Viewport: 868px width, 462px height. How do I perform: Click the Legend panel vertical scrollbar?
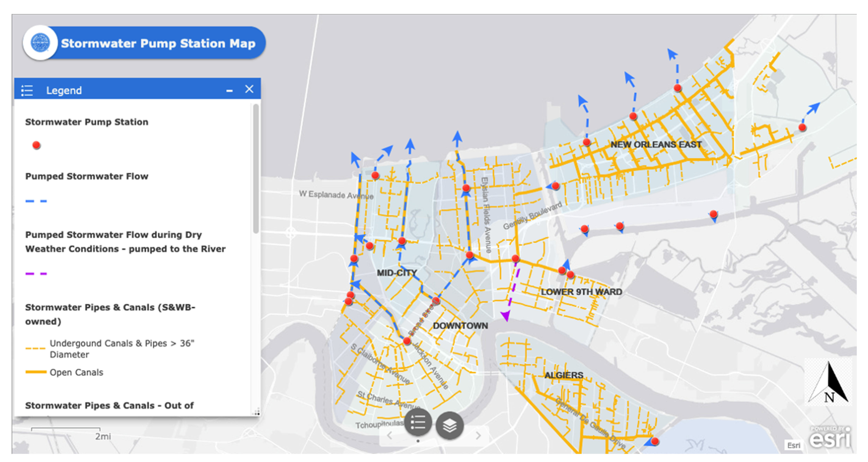pos(256,168)
